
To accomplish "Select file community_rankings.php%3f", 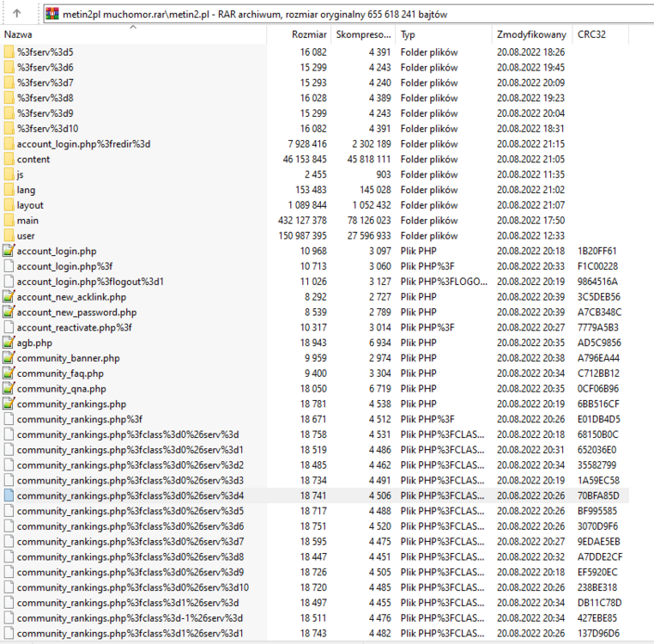I will [x=80, y=419].
